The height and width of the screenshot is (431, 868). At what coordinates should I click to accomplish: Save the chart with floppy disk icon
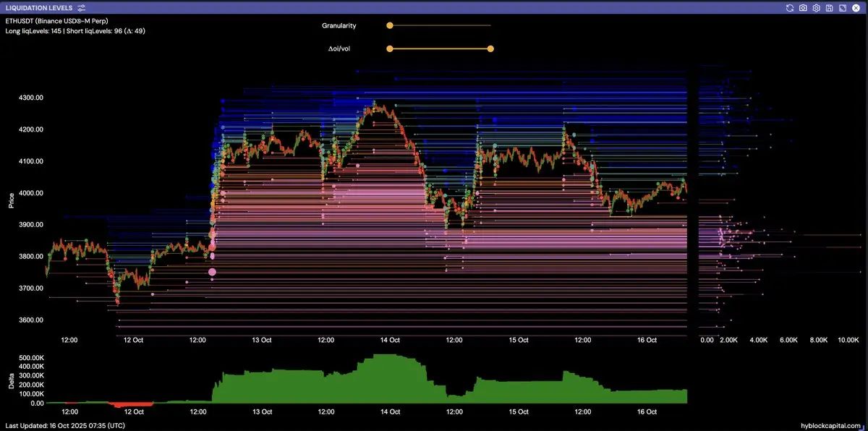[829, 8]
